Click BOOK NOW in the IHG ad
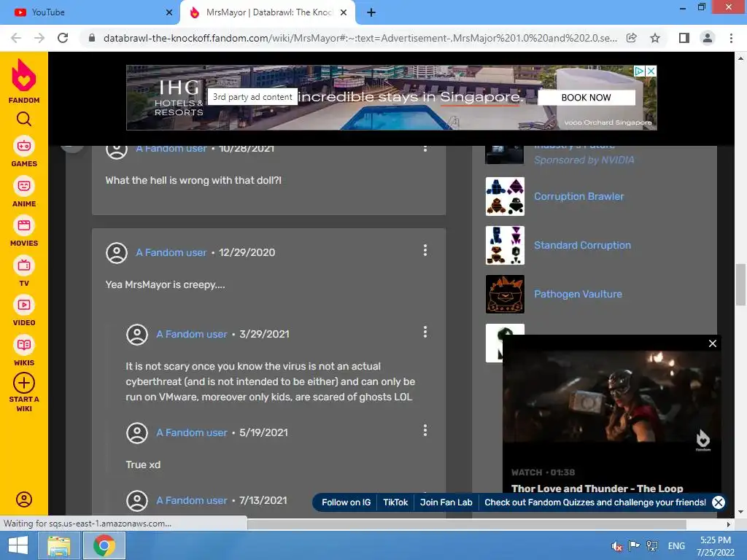 pyautogui.click(x=586, y=98)
